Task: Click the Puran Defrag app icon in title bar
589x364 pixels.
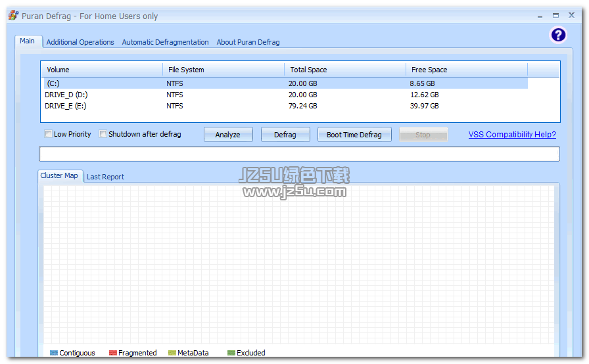Action: [14, 15]
